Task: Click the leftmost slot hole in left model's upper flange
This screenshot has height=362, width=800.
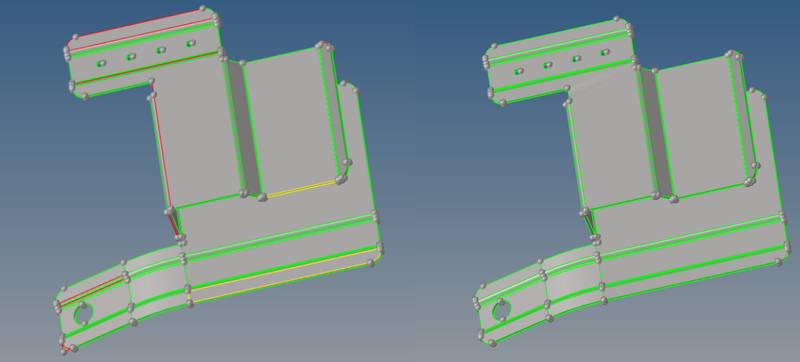Action: click(x=102, y=64)
